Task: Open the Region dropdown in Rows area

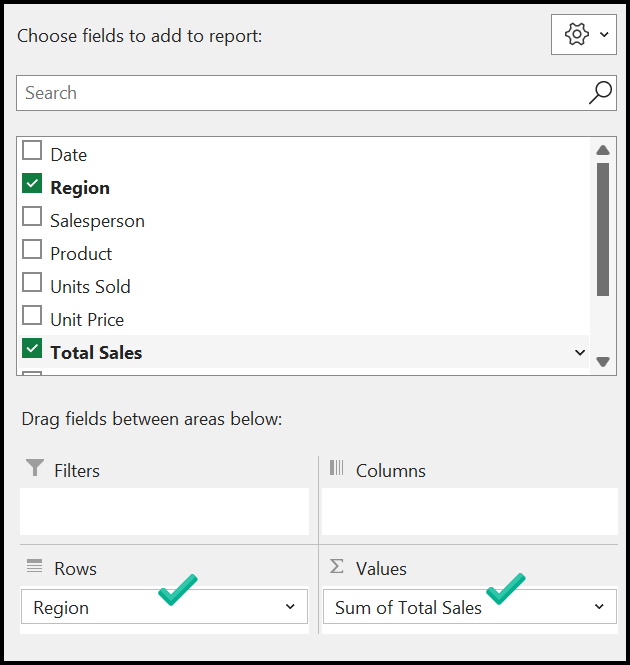Action: click(290, 607)
